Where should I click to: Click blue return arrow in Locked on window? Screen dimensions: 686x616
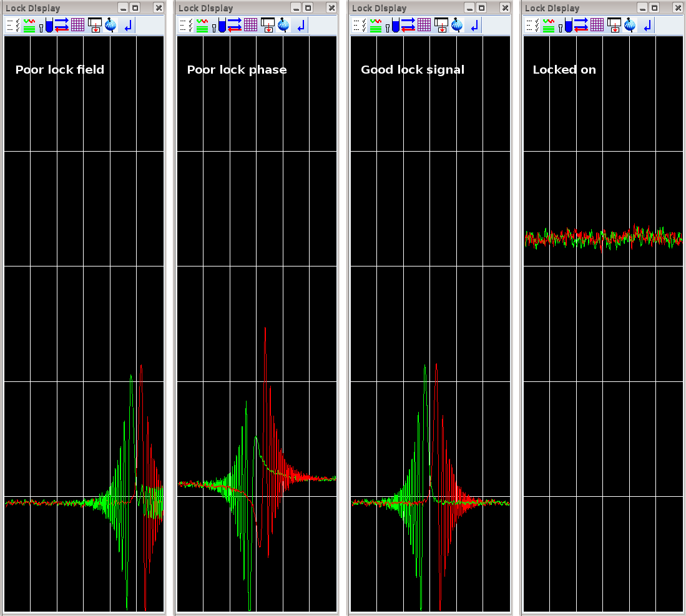coord(647,26)
